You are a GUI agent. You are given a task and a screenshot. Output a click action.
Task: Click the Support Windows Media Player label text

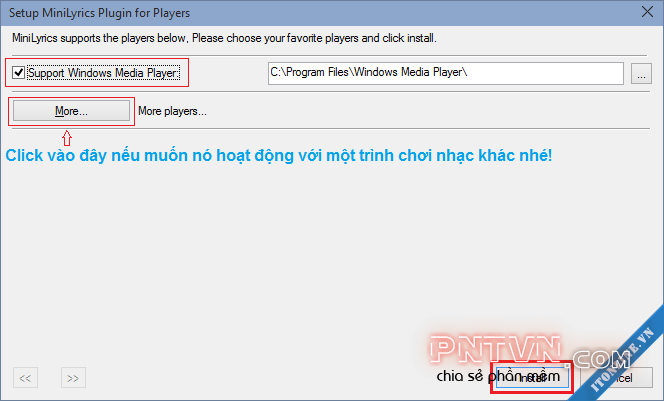[x=104, y=73]
